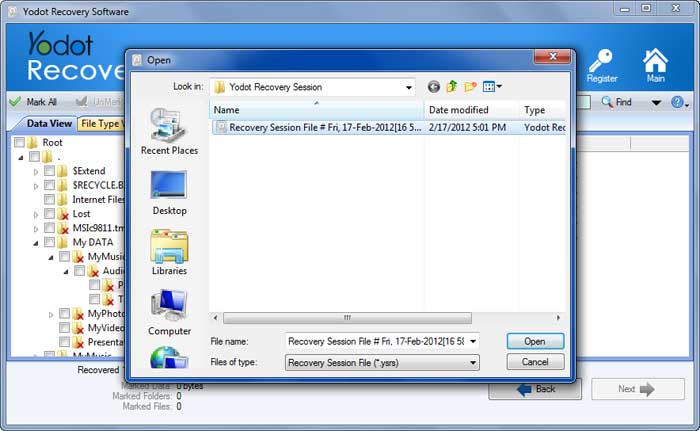The height and width of the screenshot is (431, 700).
Task: Switch to the Data View tab
Action: coord(48,124)
